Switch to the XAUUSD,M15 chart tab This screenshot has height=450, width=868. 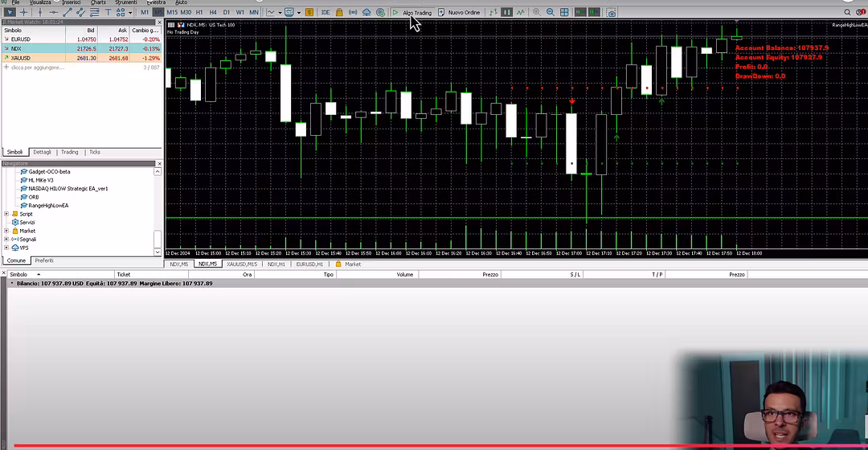241,264
